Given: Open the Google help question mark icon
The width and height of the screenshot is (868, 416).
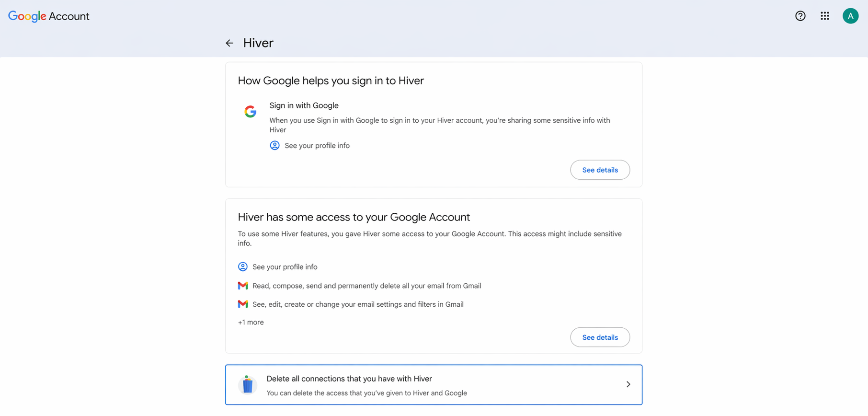Looking at the screenshot, I should (x=800, y=16).
